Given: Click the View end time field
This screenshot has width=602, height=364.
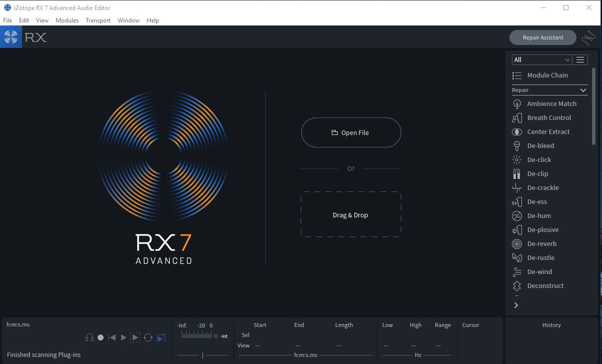Looking at the screenshot, I should point(298,345).
